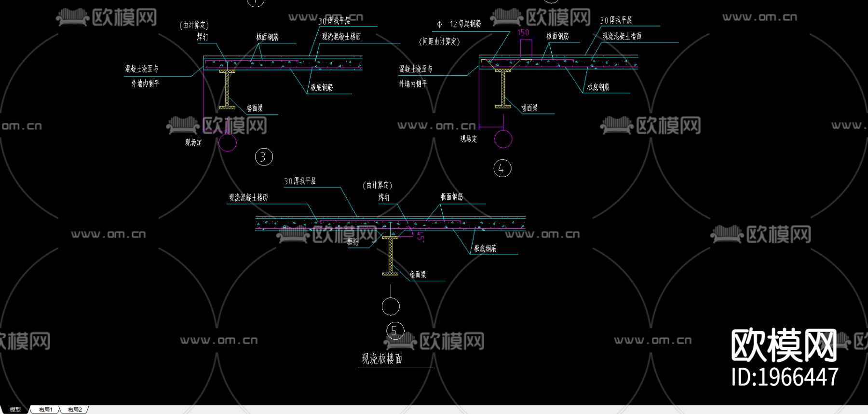Image resolution: width=868 pixels, height=414 pixels.
Task: Click the 板面钢筋 label in detail 4
Action: click(x=557, y=36)
